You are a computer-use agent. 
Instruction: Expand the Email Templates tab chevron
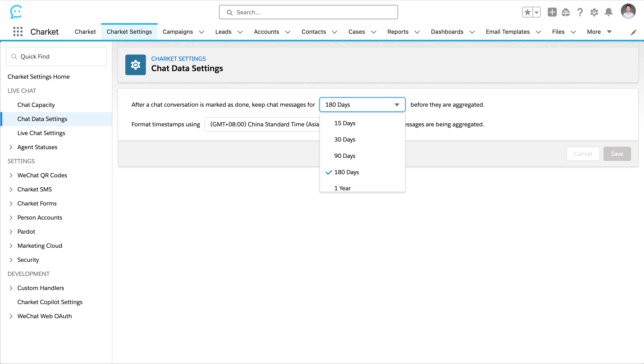[x=538, y=32]
